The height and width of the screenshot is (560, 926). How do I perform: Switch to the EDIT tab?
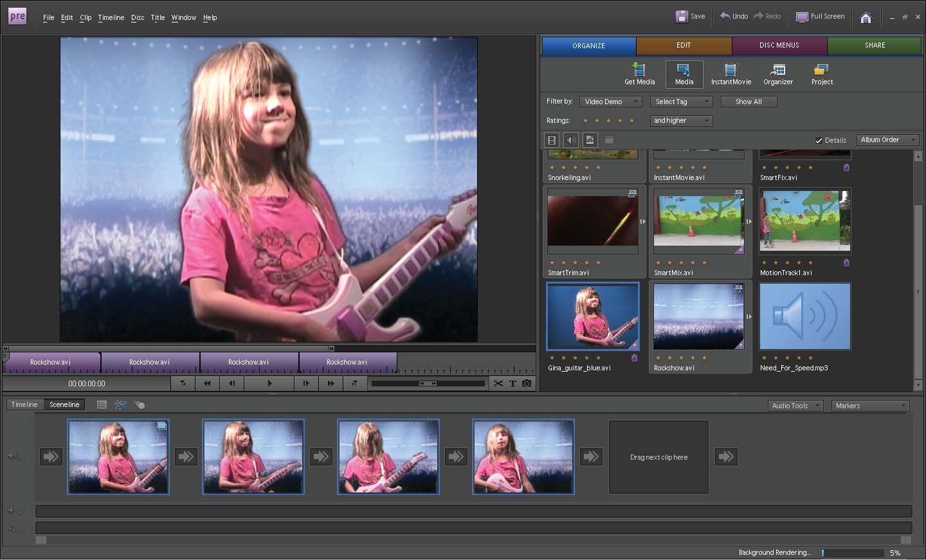click(684, 46)
